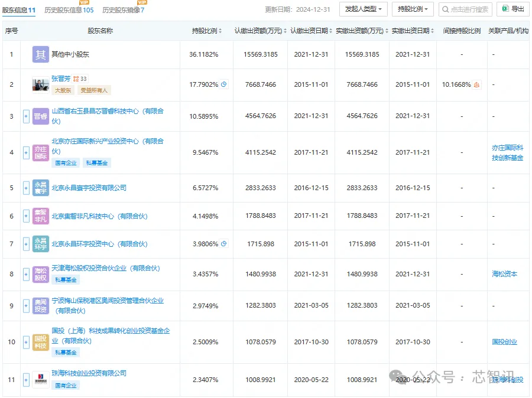Sort by 实缴出资额(万元) column arrows

387,31
